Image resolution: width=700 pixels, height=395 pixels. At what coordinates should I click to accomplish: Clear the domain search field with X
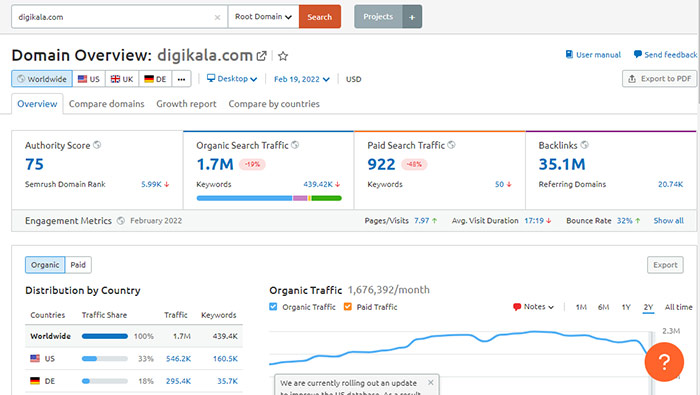point(217,17)
